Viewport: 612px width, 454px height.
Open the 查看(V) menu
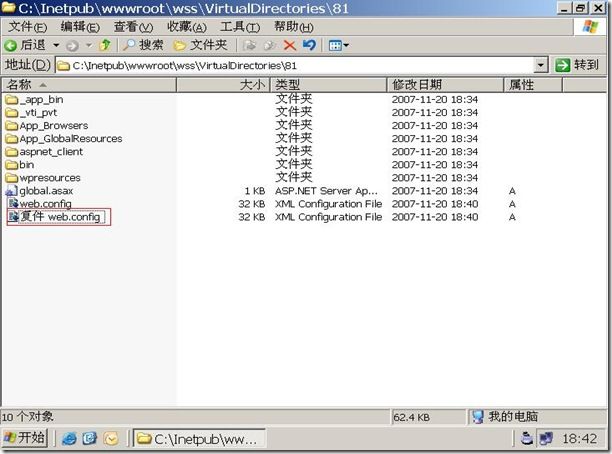(133, 27)
